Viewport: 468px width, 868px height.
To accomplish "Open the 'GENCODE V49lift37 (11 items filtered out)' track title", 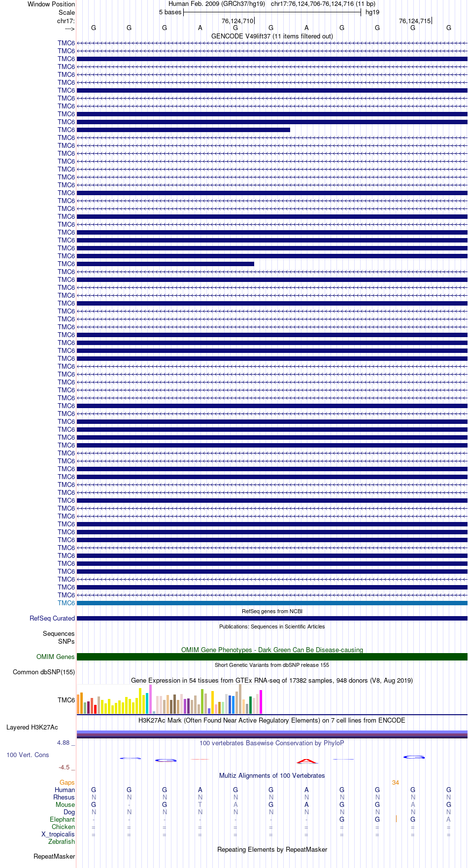I will point(272,36).
